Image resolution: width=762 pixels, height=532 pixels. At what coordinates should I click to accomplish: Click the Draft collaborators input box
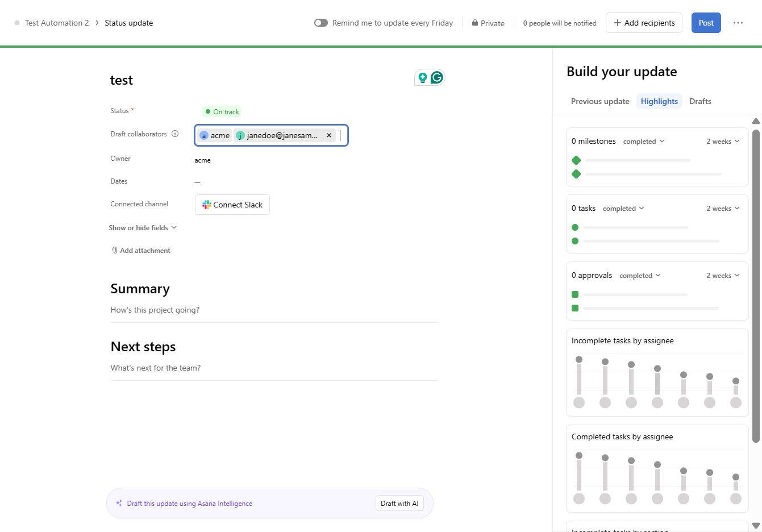point(271,135)
